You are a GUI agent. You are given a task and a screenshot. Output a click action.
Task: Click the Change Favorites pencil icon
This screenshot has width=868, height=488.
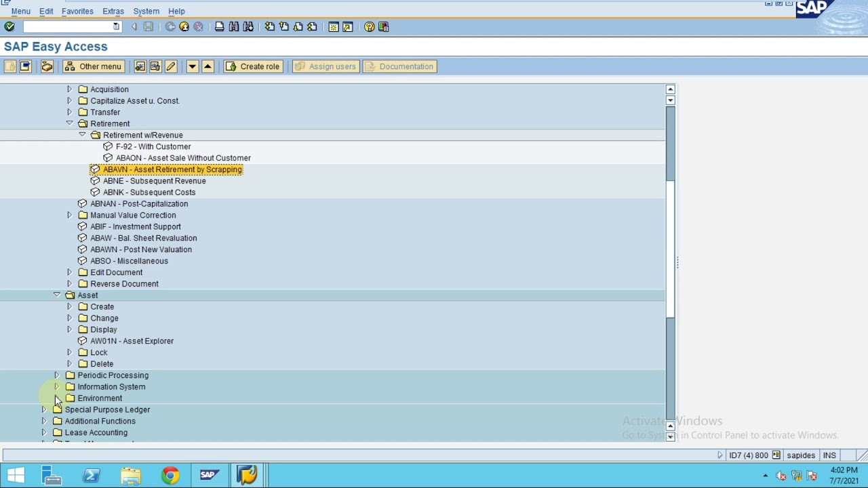tap(171, 66)
